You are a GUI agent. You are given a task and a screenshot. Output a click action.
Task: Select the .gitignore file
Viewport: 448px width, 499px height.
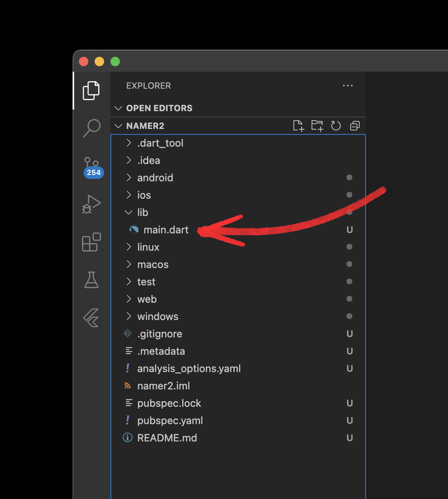[160, 334]
